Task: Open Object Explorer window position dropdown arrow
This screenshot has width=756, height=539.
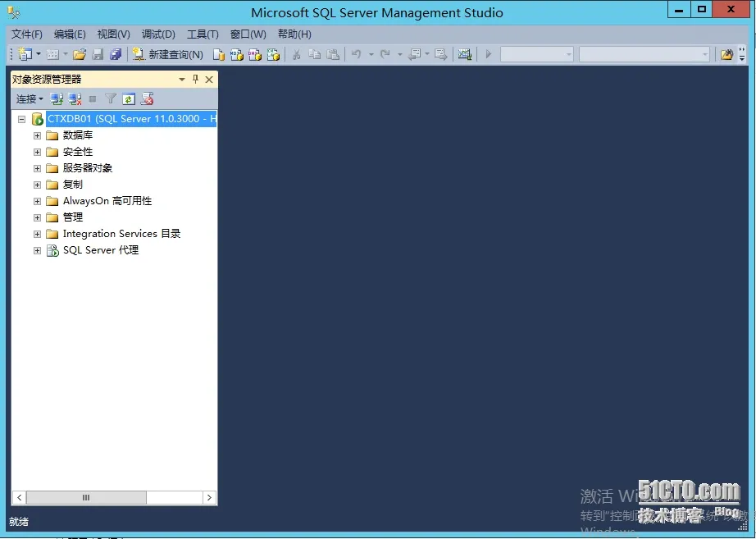Action: pos(182,79)
